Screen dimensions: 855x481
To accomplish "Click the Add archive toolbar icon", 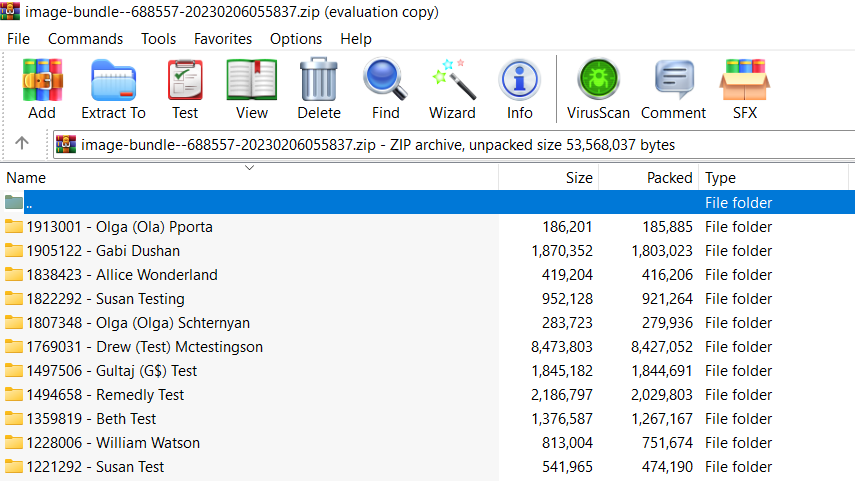I will pos(43,80).
